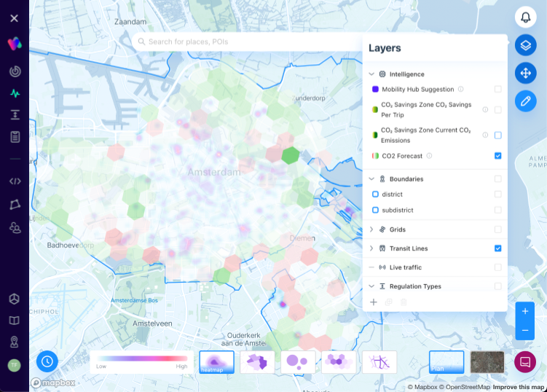Collapse the Boundaries layer group

coord(371,179)
